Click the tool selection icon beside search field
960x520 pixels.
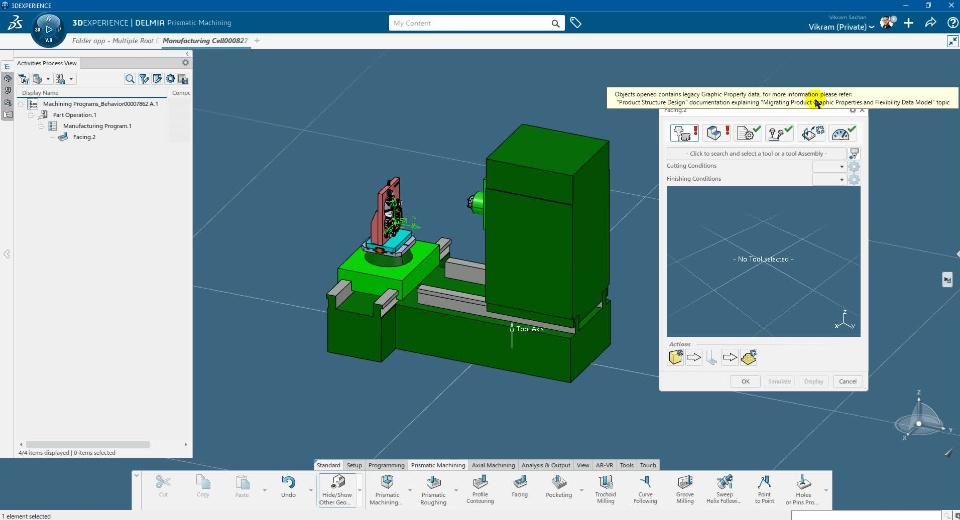(854, 153)
